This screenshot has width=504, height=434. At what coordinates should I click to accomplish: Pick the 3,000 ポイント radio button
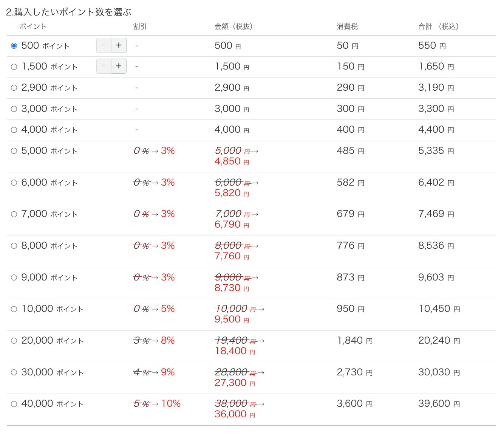tap(14, 109)
